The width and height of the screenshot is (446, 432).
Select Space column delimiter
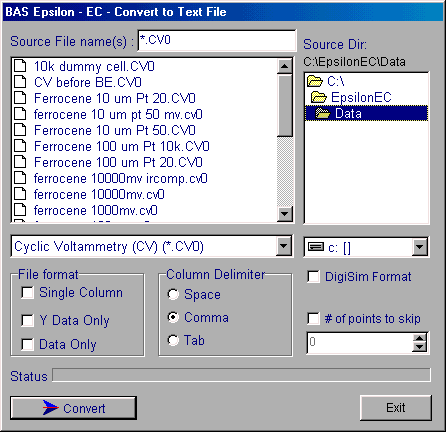coord(173,294)
